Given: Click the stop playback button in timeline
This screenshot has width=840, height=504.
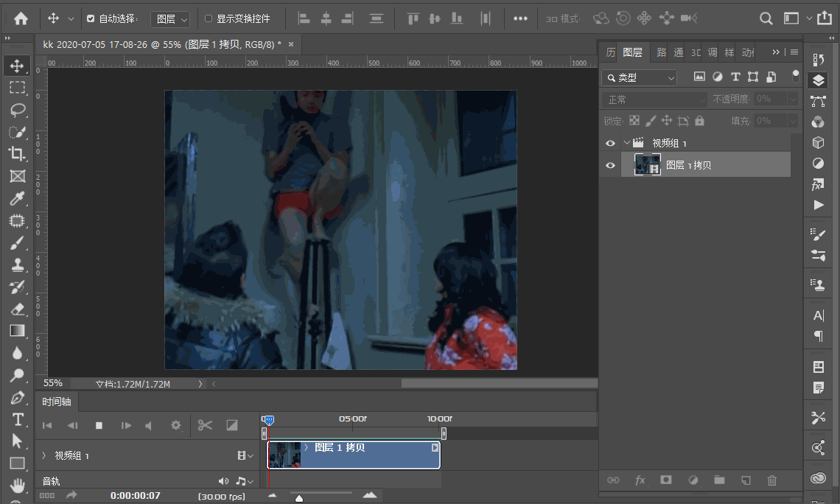Looking at the screenshot, I should pyautogui.click(x=99, y=425).
